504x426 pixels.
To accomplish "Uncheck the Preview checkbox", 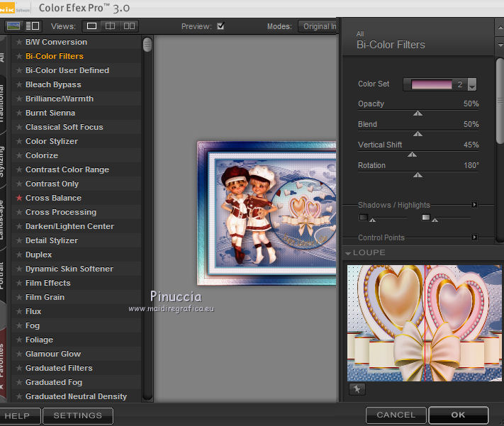I will [x=220, y=26].
